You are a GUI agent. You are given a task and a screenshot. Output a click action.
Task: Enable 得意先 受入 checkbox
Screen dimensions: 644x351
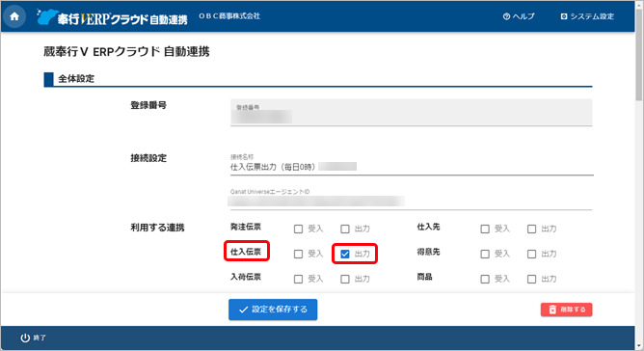(485, 254)
